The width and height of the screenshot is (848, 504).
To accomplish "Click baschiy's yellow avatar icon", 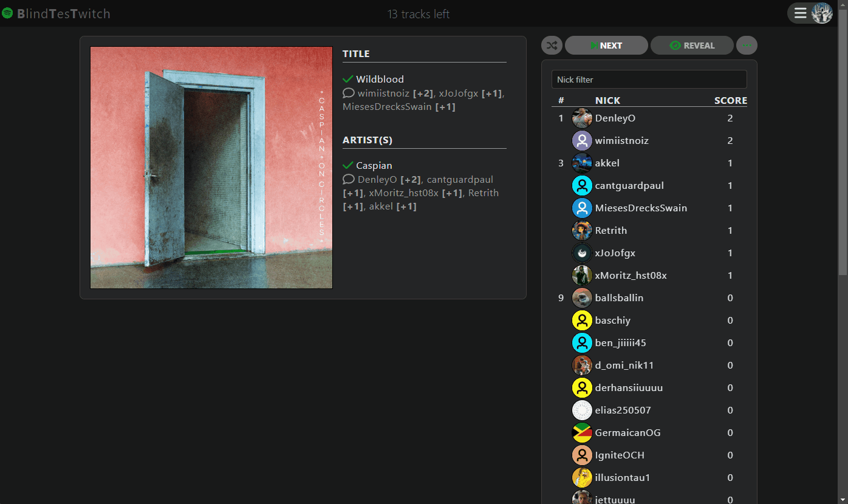I will [x=582, y=321].
